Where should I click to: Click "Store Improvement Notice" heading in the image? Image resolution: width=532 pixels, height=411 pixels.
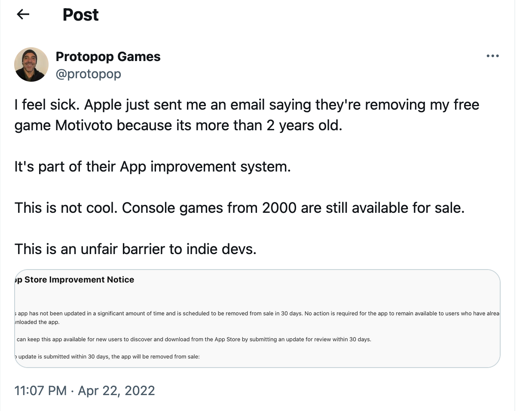coord(79,280)
